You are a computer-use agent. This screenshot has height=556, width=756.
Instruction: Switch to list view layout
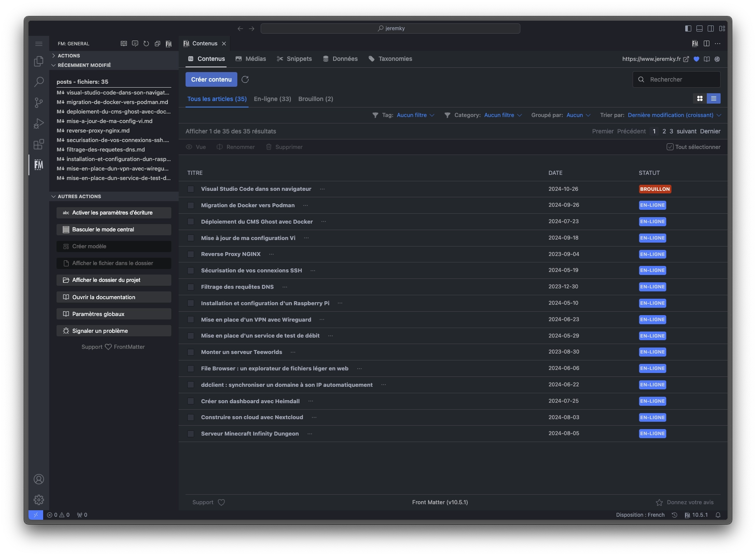pyautogui.click(x=714, y=98)
